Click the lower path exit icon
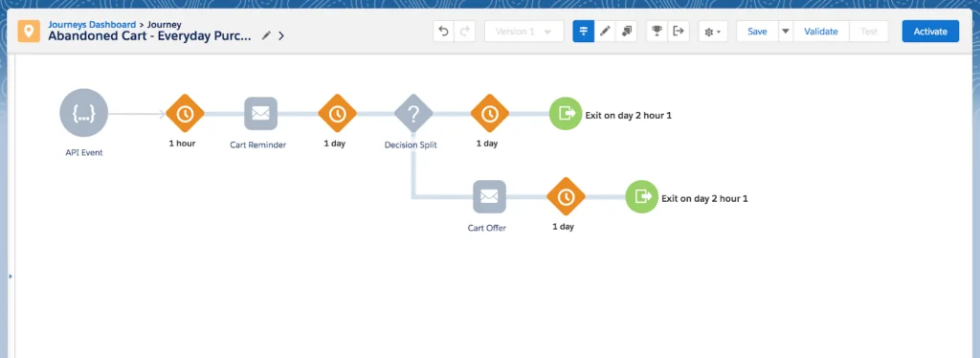Screen dimensions: 980x358 [642, 196]
